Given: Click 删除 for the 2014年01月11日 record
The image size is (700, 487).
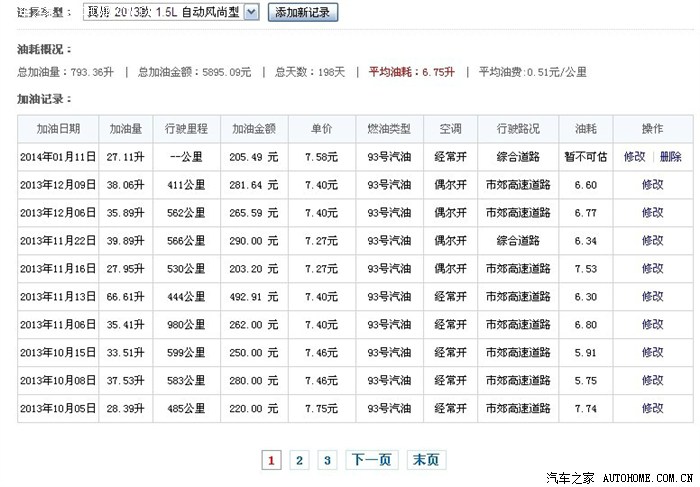Looking at the screenshot, I should (670, 157).
